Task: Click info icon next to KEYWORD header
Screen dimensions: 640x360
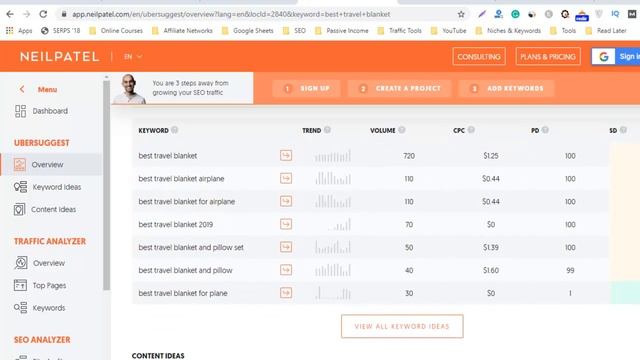Action: point(175,130)
